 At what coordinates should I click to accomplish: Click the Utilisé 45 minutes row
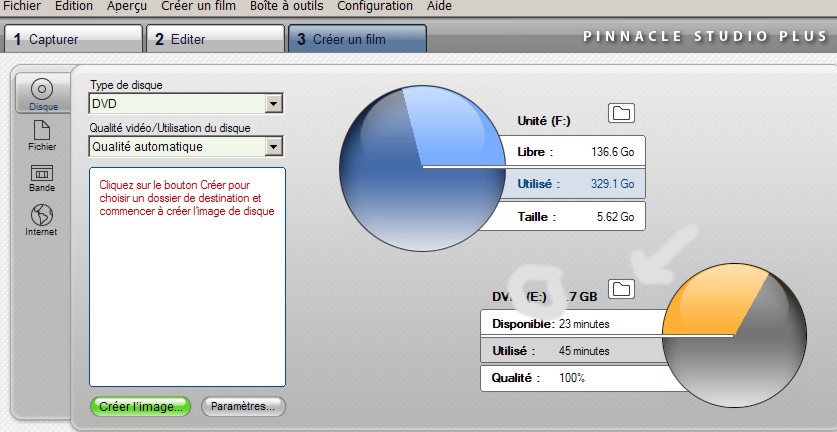point(572,351)
